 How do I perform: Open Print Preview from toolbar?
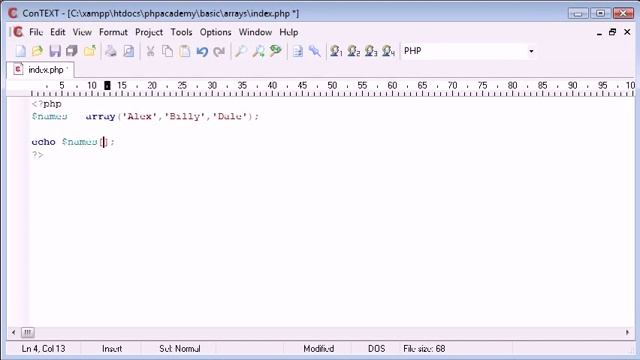click(129, 51)
